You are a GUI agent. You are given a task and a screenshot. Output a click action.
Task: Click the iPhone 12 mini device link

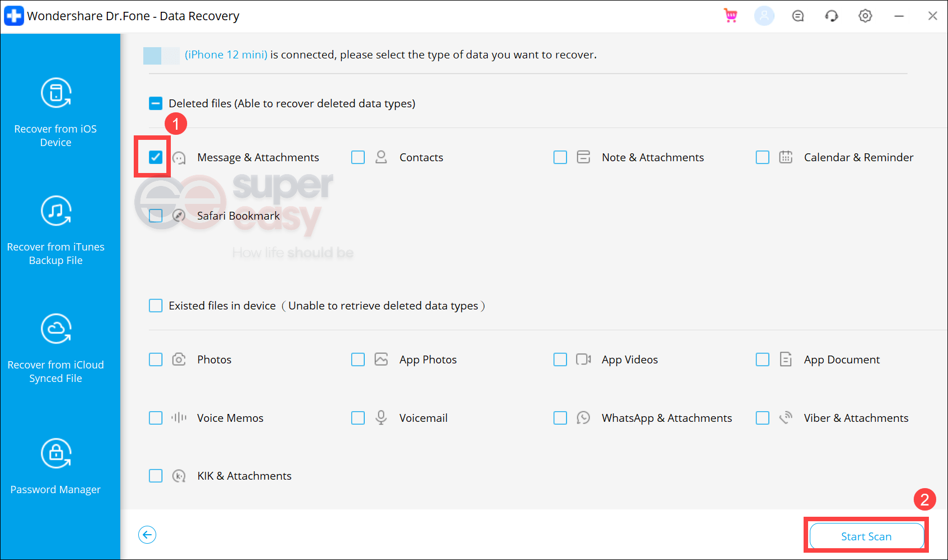click(x=226, y=54)
